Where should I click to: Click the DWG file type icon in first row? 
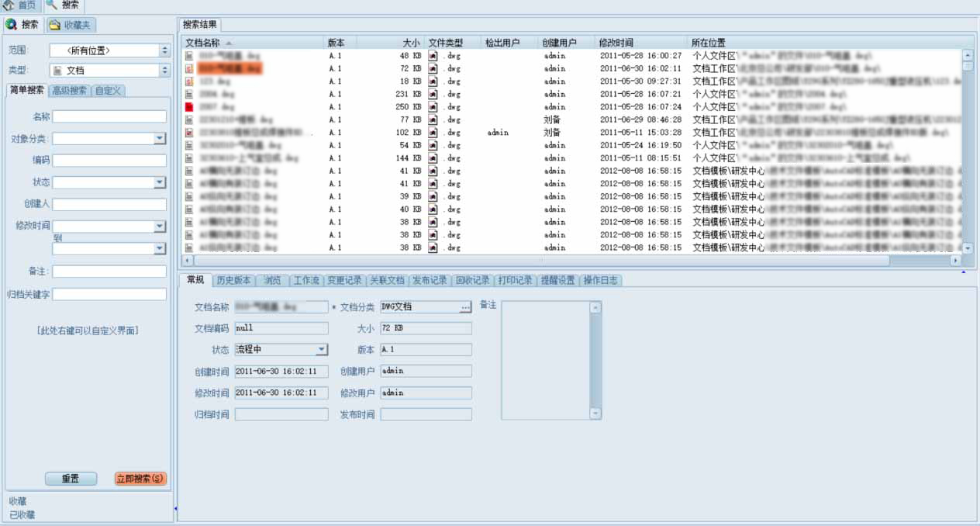(433, 56)
